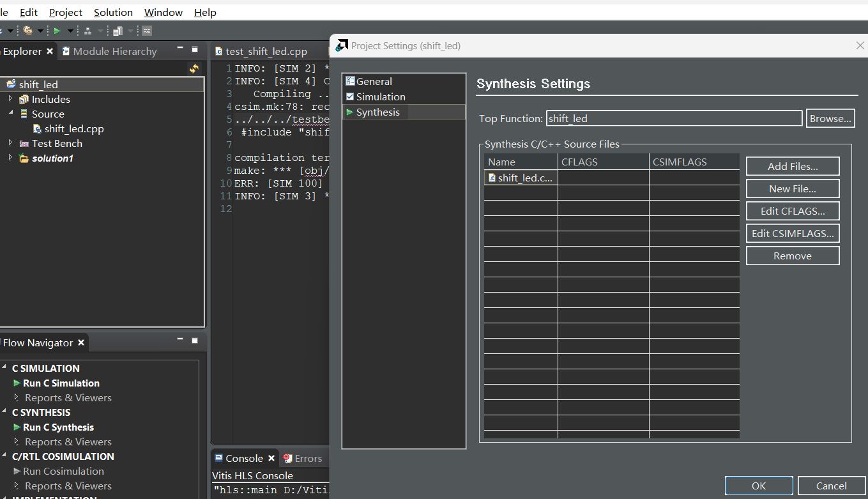Click the hierarchy network toolbar icon

88,31
